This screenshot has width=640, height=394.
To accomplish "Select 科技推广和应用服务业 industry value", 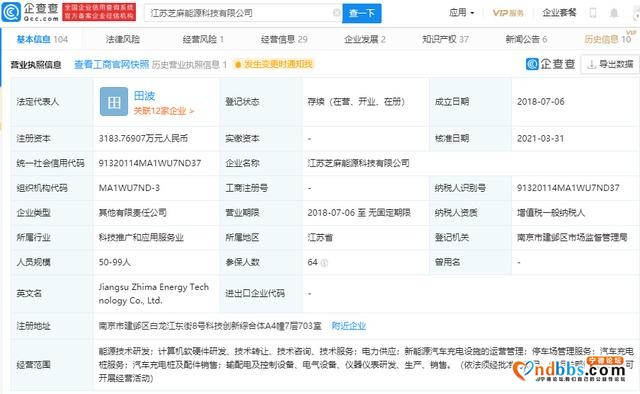I will coord(141,238).
